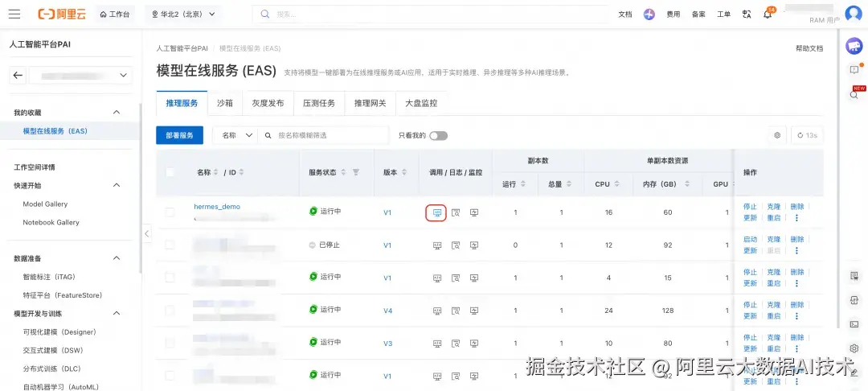Open online invoke info for hermes_demo

(x=436, y=212)
